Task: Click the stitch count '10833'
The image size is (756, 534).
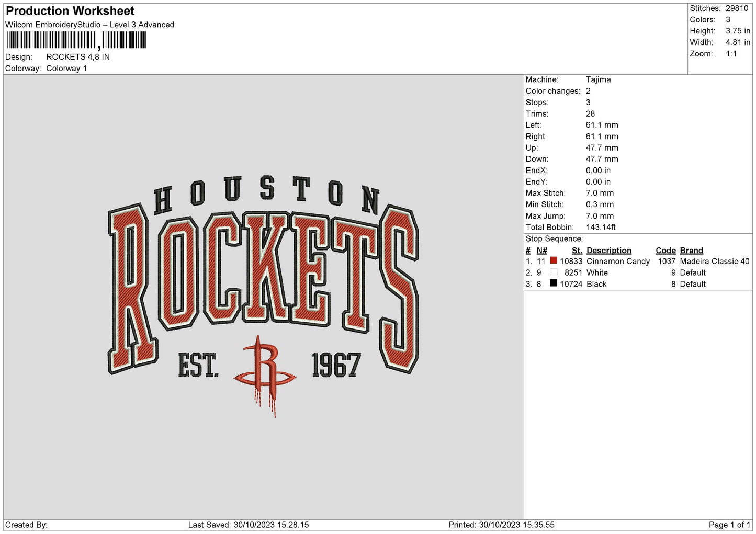Action: pyautogui.click(x=571, y=262)
